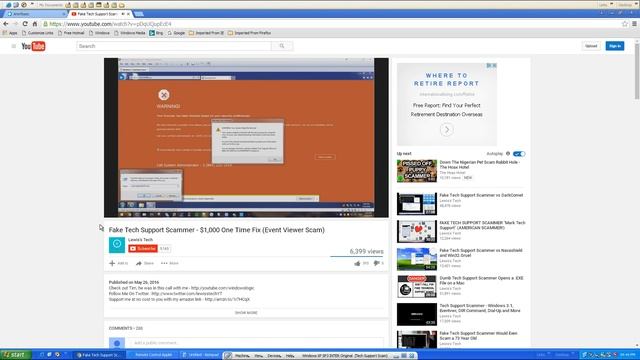This screenshot has width=640, height=360.
Task: Click the commenter avatar placeholder
Action: [x=117, y=343]
